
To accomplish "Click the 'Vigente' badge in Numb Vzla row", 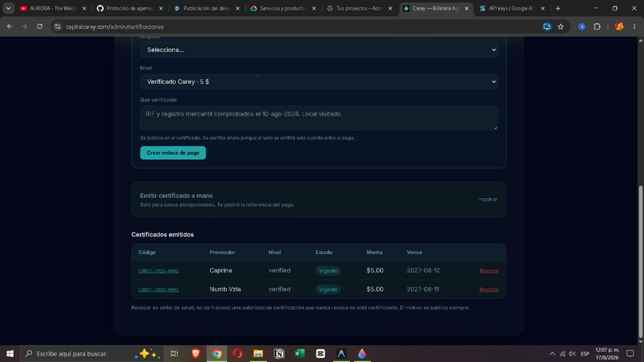I will click(x=328, y=290).
